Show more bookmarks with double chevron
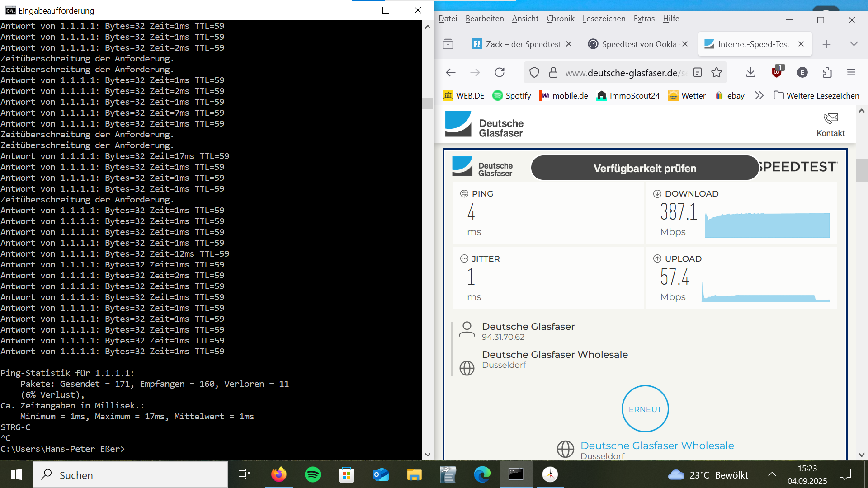 pyautogui.click(x=759, y=95)
